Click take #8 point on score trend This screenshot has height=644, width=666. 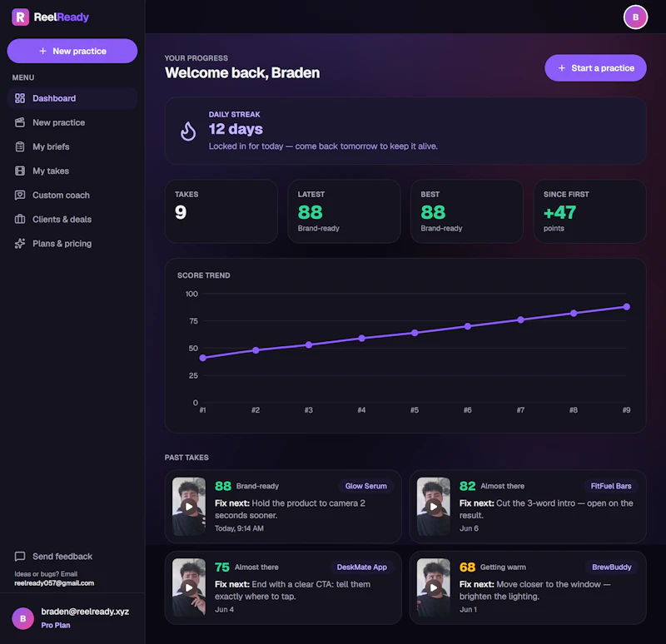(x=574, y=314)
